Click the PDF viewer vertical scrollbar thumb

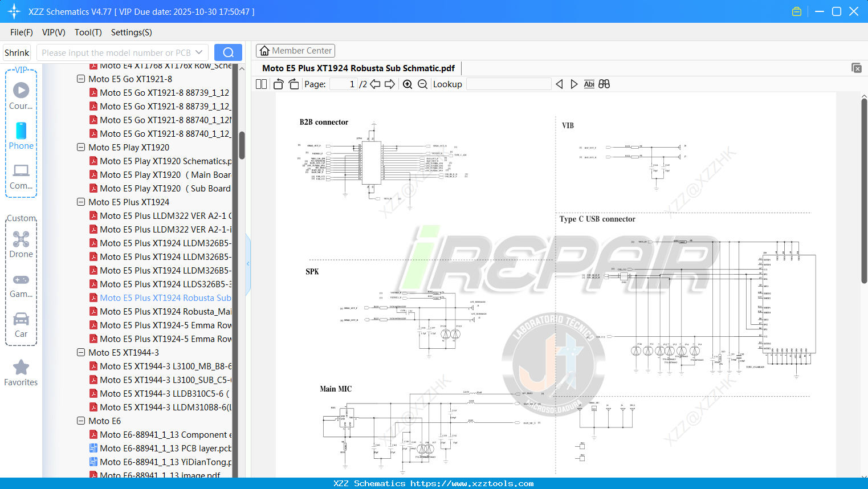[x=864, y=191]
